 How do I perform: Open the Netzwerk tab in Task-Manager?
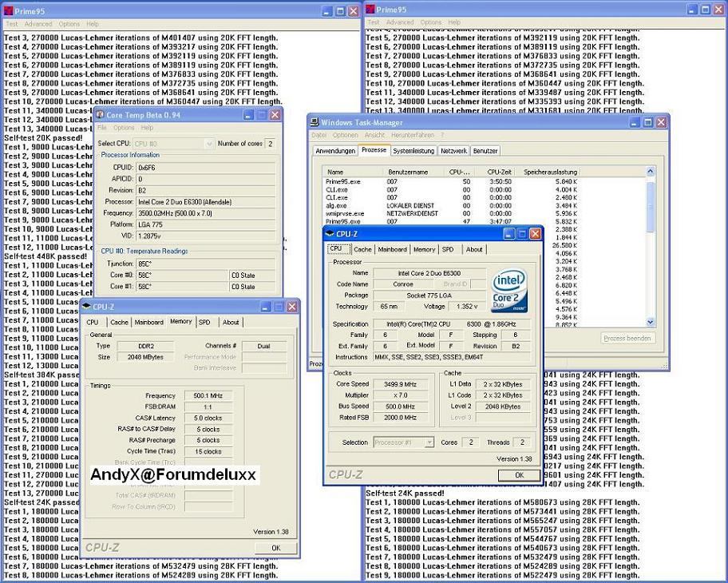(453, 150)
